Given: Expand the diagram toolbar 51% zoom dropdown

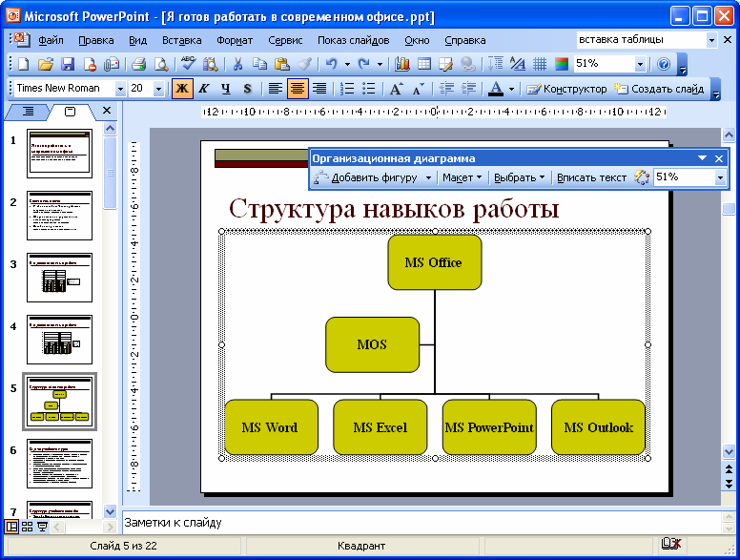Looking at the screenshot, I should [x=720, y=177].
